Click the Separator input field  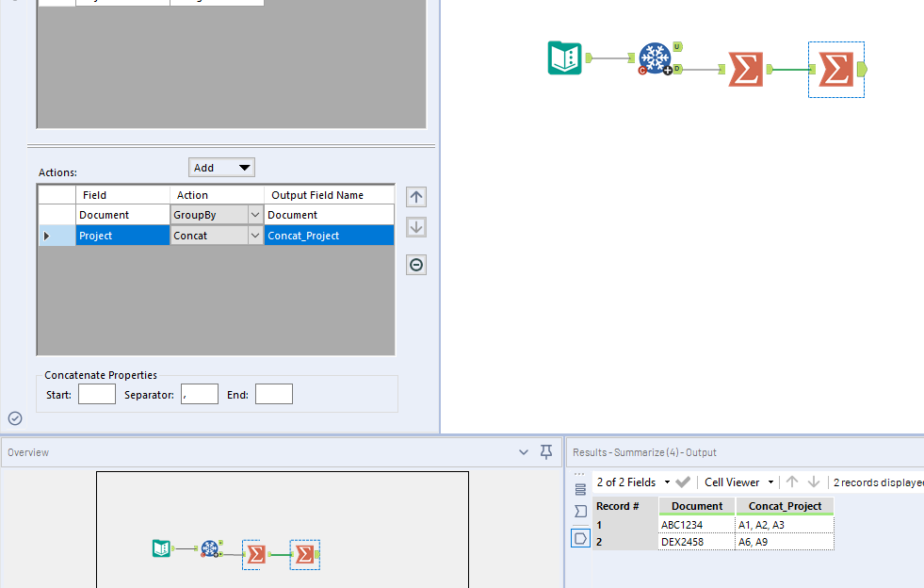(199, 393)
